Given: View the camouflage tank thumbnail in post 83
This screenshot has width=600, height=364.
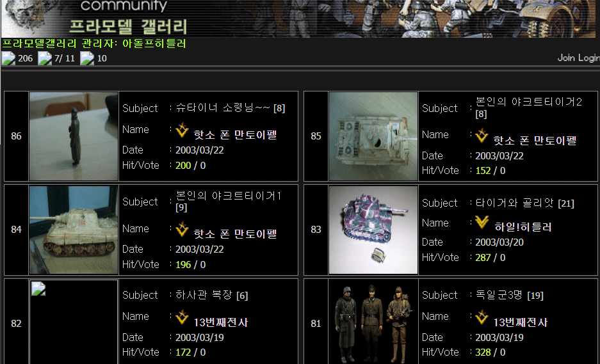Looking at the screenshot, I should (373, 230).
